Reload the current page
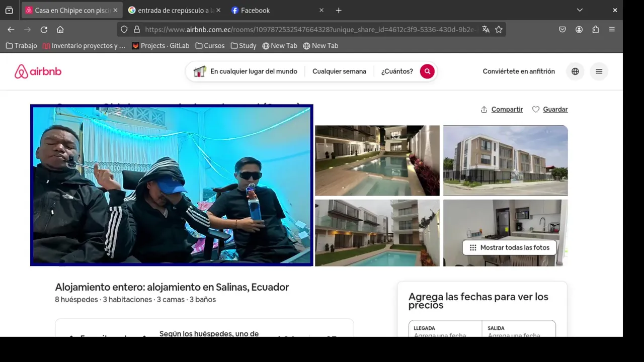 (44, 30)
